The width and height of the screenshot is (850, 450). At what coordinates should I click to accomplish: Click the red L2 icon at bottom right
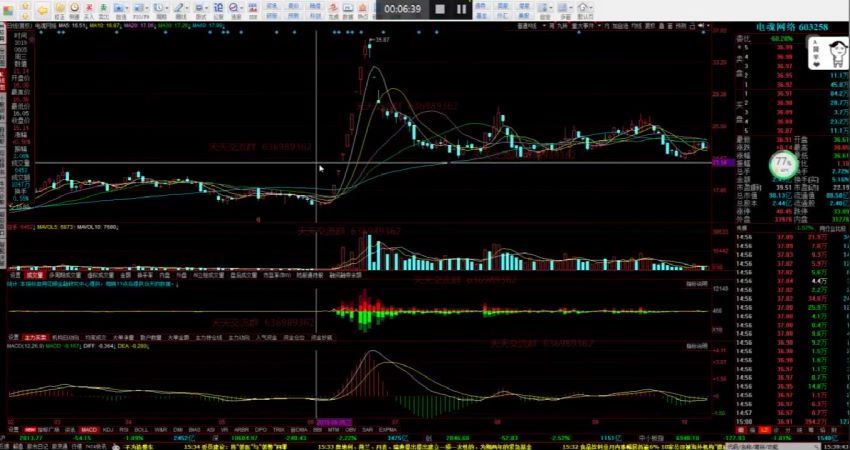pos(765,430)
